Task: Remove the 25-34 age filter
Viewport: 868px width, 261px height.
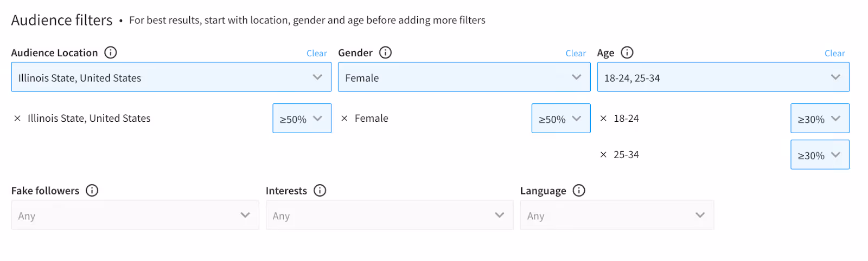Action: [x=603, y=155]
